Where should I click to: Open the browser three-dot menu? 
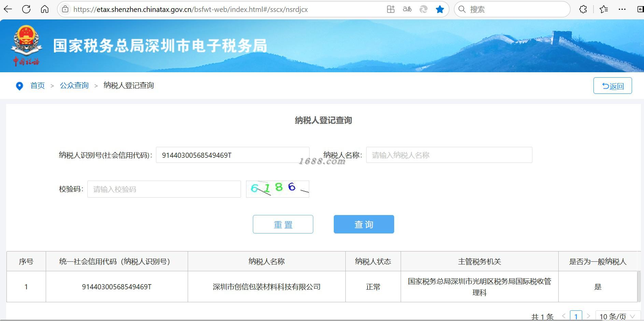tap(622, 9)
